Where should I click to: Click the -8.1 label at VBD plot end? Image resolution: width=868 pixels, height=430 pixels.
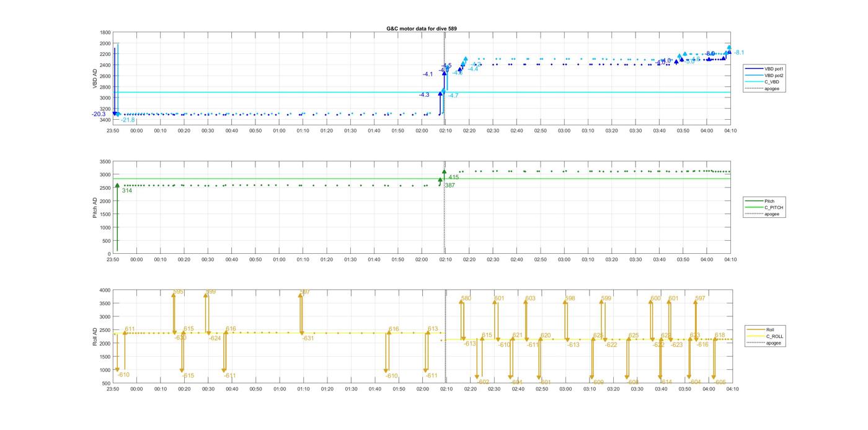(x=739, y=53)
